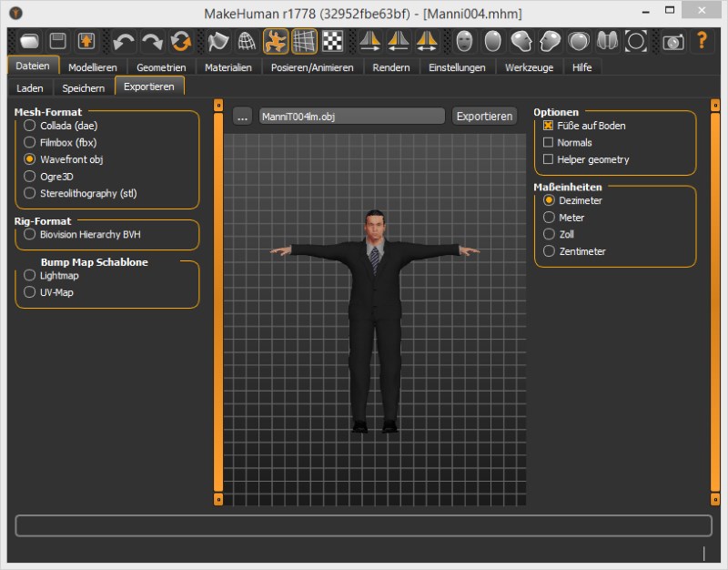
Task: Click symmetry icon with double-headed arrow
Action: (x=427, y=41)
